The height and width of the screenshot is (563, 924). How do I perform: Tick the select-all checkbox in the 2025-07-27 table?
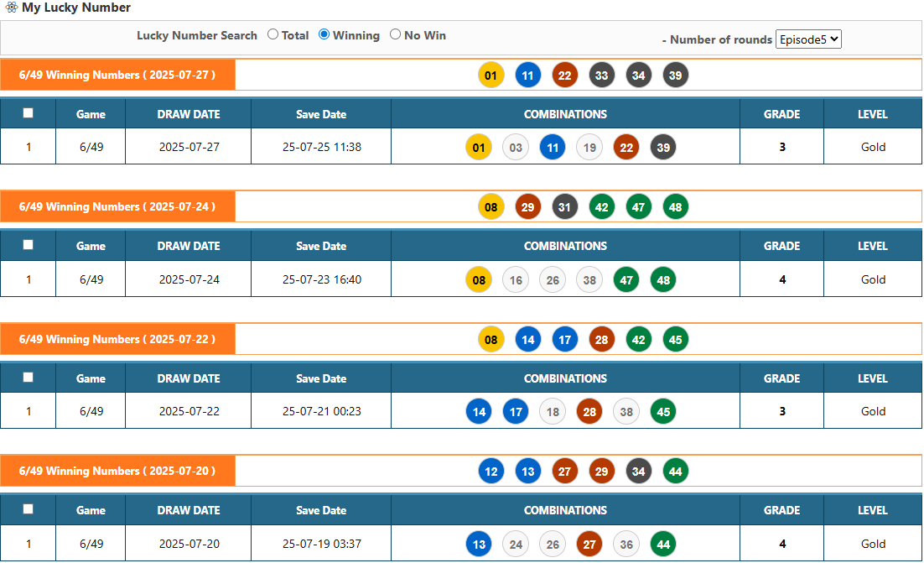point(29,113)
